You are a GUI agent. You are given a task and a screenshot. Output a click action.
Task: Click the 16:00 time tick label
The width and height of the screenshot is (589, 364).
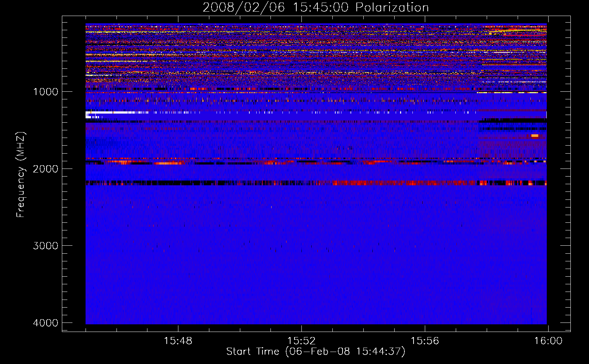coord(548,341)
